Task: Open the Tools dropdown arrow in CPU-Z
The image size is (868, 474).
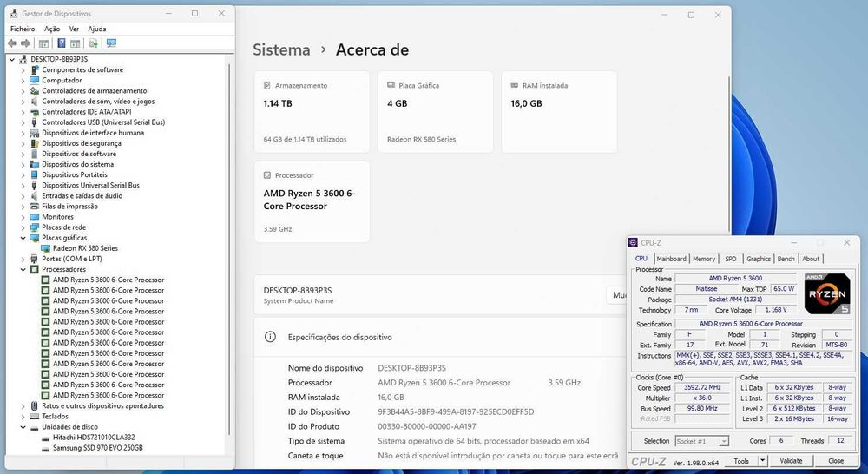Action: (762, 461)
